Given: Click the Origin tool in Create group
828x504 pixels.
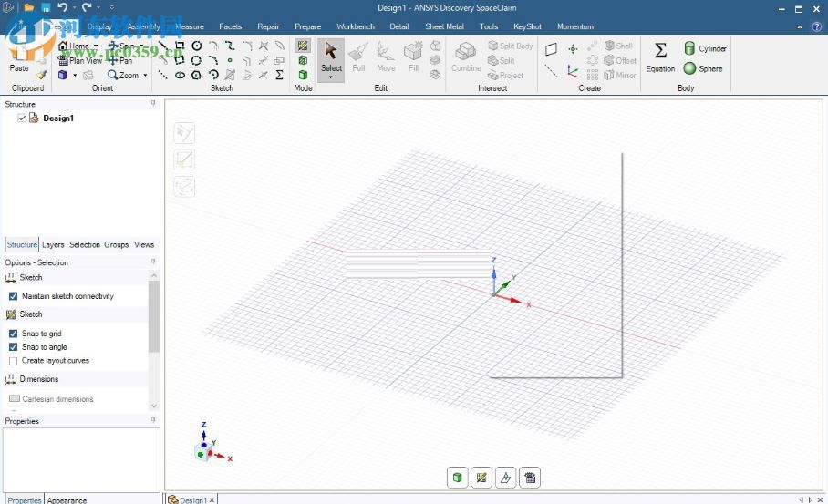Looking at the screenshot, I should click(573, 71).
